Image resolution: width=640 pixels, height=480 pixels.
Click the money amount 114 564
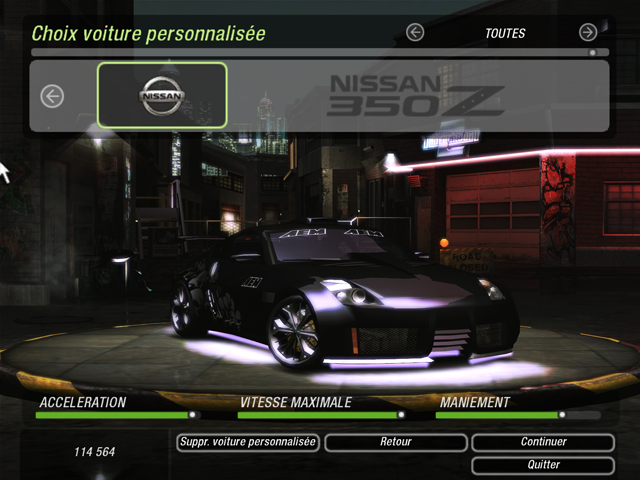pyautogui.click(x=94, y=452)
